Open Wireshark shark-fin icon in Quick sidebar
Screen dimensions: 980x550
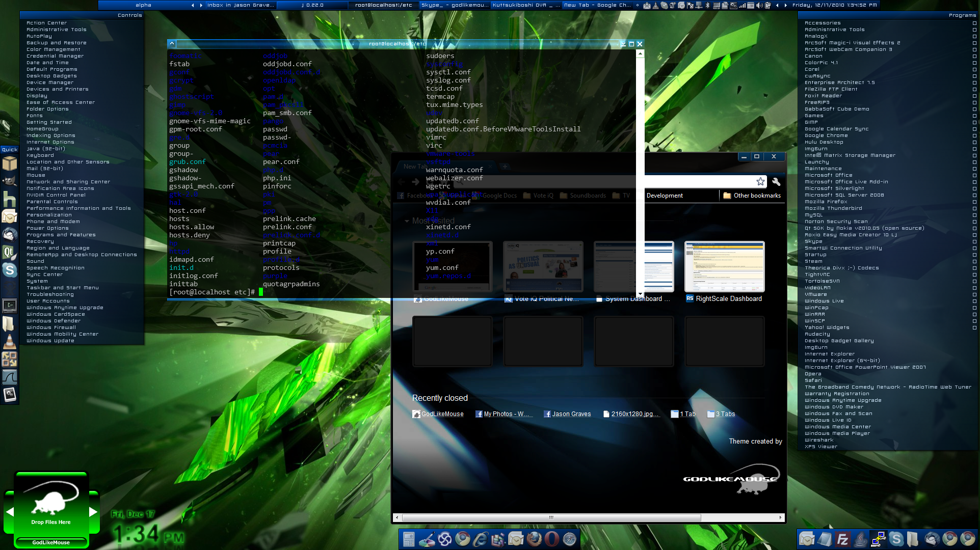[9, 377]
